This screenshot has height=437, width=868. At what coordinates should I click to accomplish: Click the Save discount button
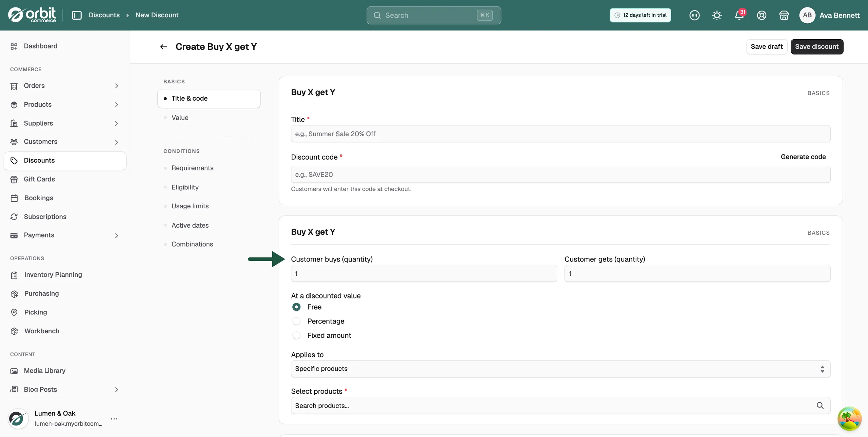(817, 47)
